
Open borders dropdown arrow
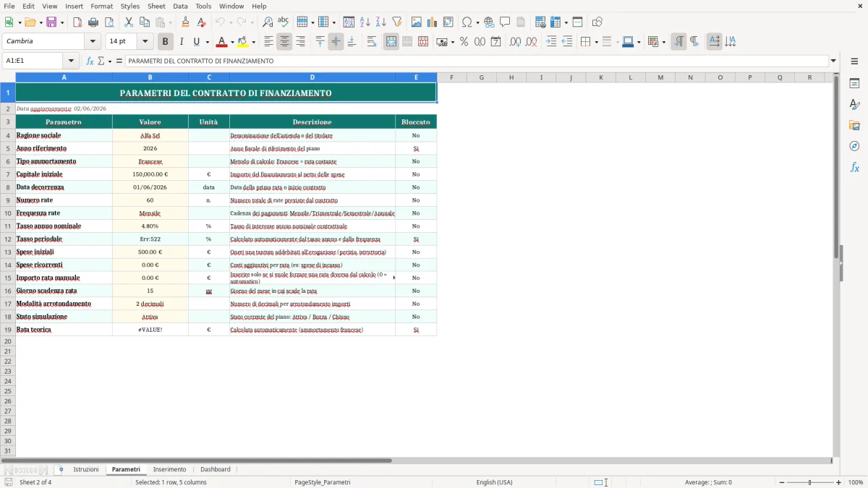(x=596, y=42)
